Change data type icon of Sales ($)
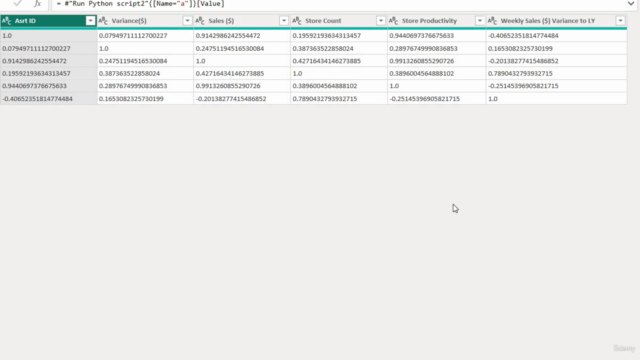 200,21
